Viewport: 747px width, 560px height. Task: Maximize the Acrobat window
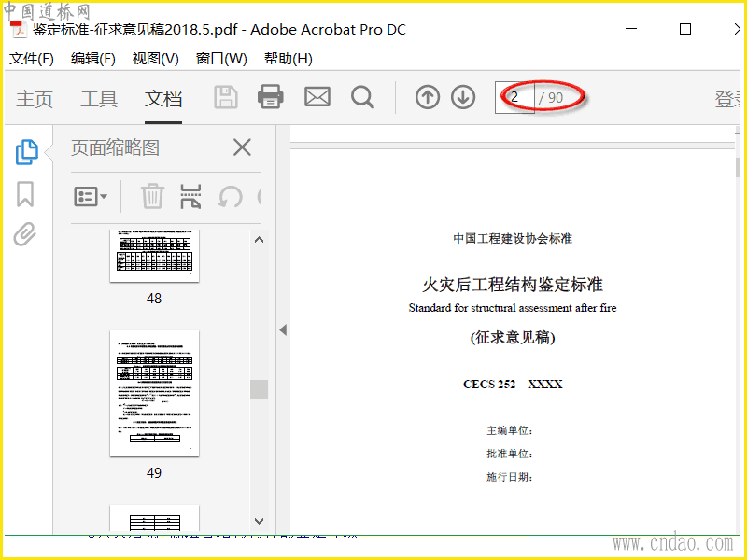[685, 29]
